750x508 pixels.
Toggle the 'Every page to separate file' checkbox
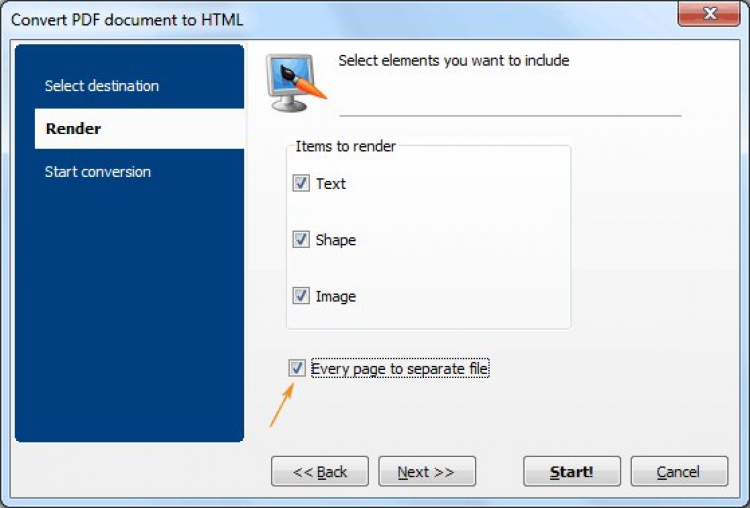(297, 369)
